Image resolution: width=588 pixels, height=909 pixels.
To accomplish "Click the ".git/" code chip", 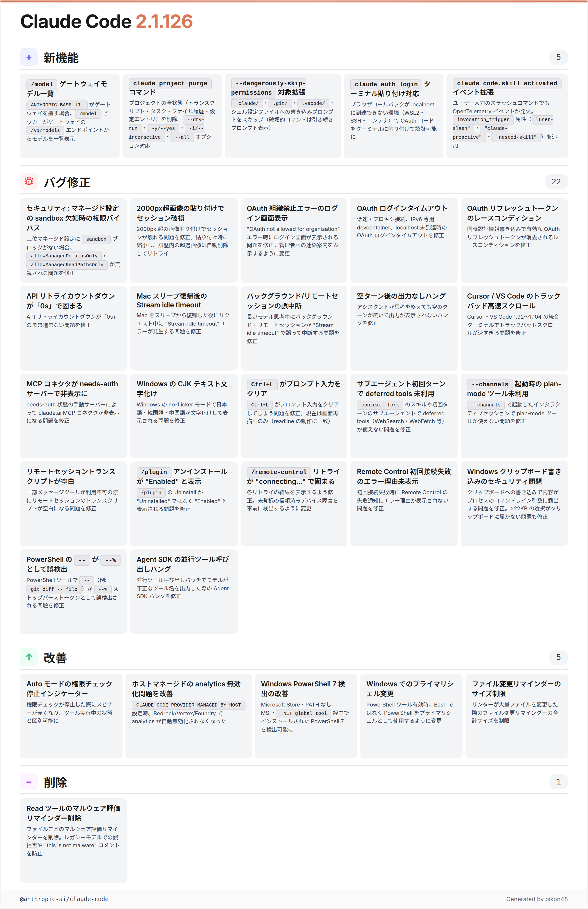I will click(280, 103).
